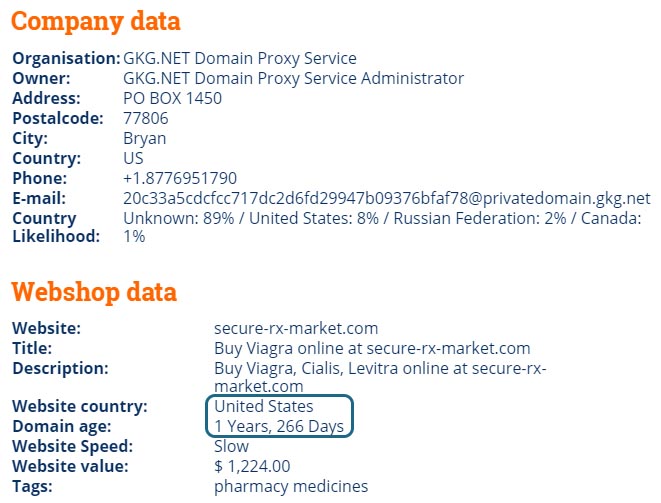Click the country value US
Viewport: 661px width, 503px height.
(x=133, y=158)
